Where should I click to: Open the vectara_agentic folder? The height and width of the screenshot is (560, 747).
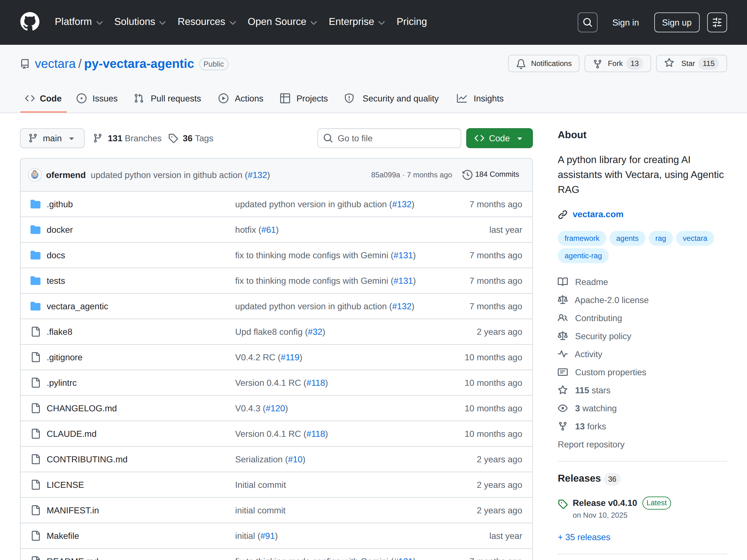pyautogui.click(x=77, y=306)
